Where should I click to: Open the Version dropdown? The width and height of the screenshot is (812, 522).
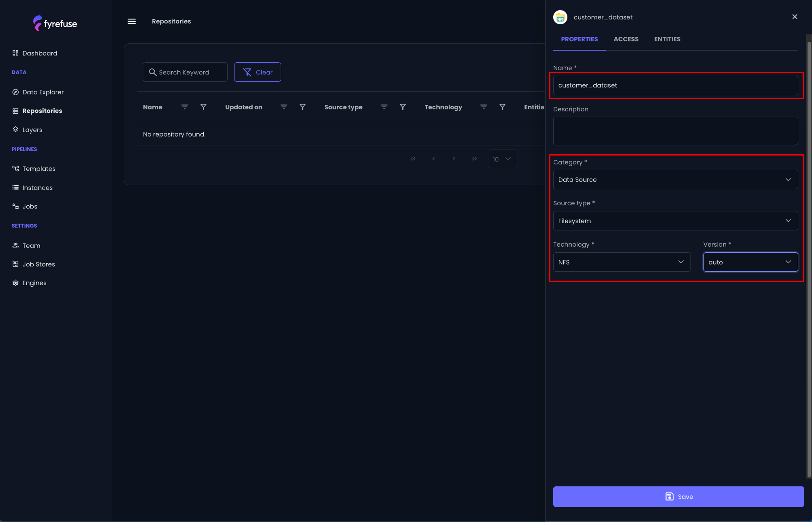750,262
